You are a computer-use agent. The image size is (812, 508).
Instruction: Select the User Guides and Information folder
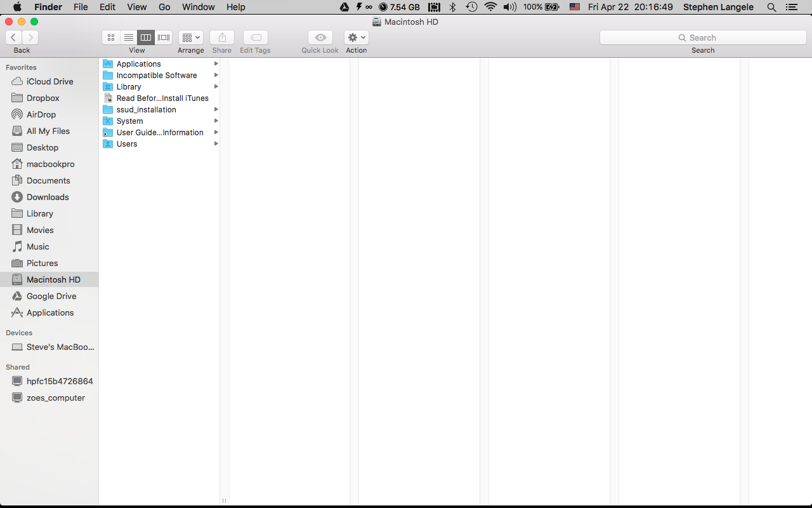coord(160,132)
